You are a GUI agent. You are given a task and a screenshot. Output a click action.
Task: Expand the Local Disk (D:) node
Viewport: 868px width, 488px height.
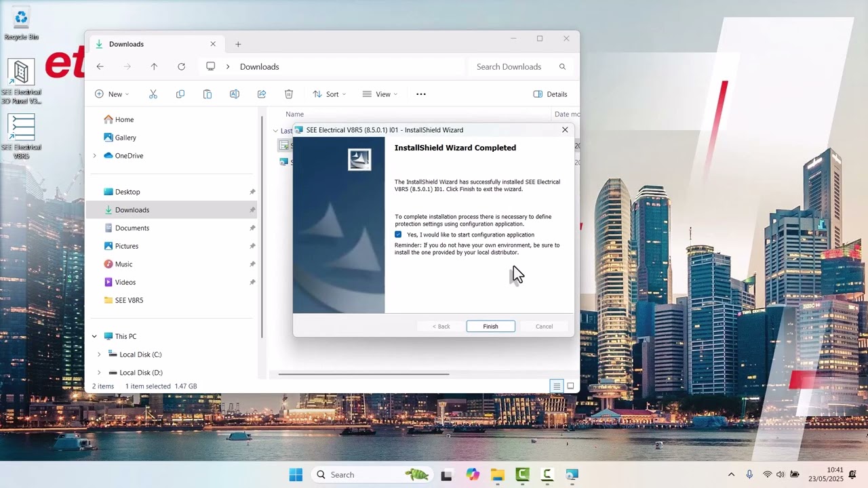coord(99,373)
